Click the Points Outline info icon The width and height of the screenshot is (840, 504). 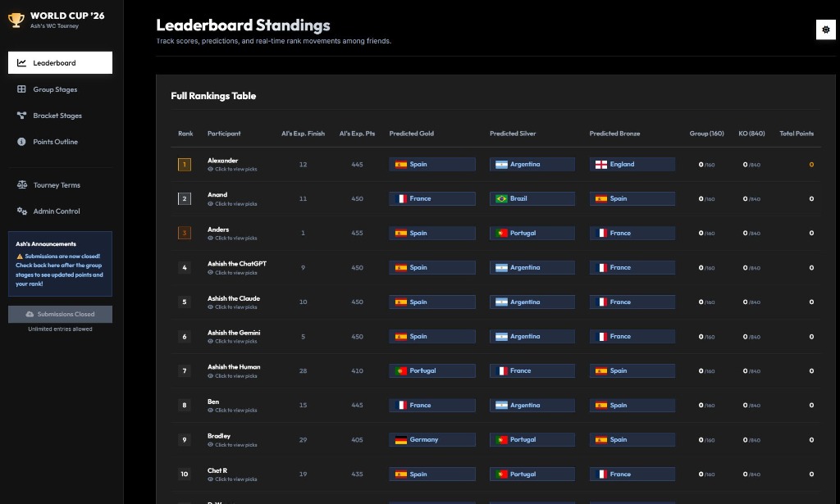21,142
